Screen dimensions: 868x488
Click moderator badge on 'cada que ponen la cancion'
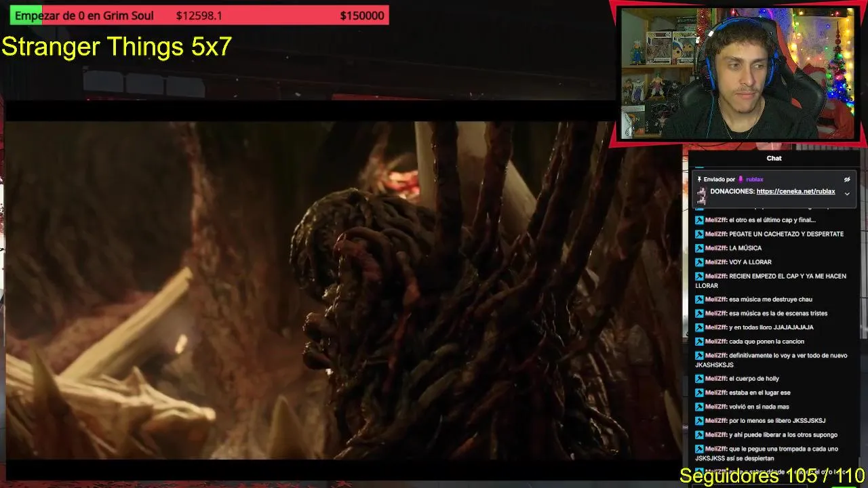pyautogui.click(x=699, y=342)
